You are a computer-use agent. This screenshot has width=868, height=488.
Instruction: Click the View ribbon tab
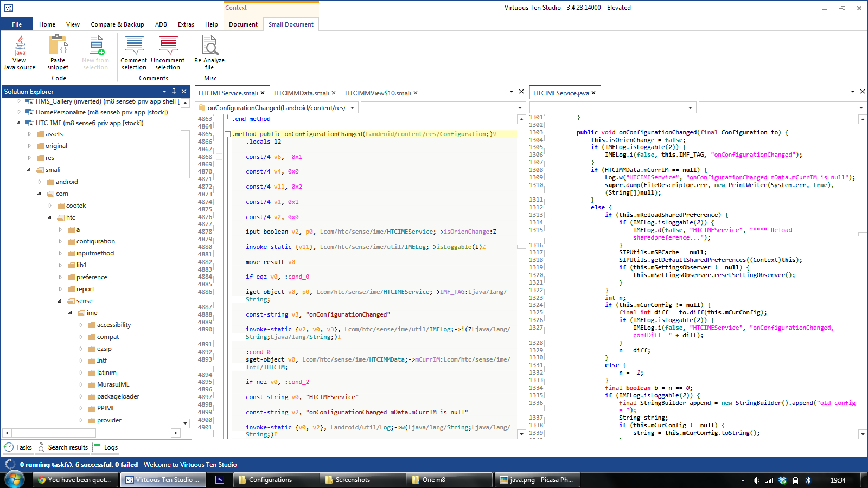point(73,24)
